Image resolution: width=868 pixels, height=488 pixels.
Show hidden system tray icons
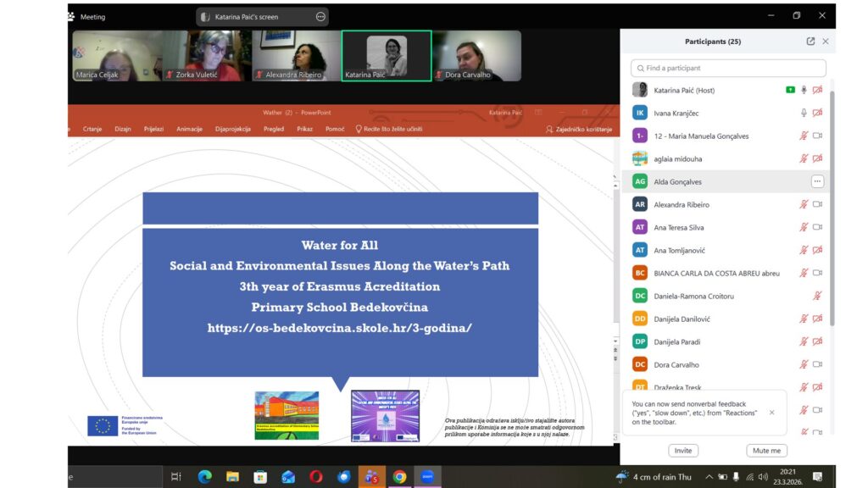point(709,477)
